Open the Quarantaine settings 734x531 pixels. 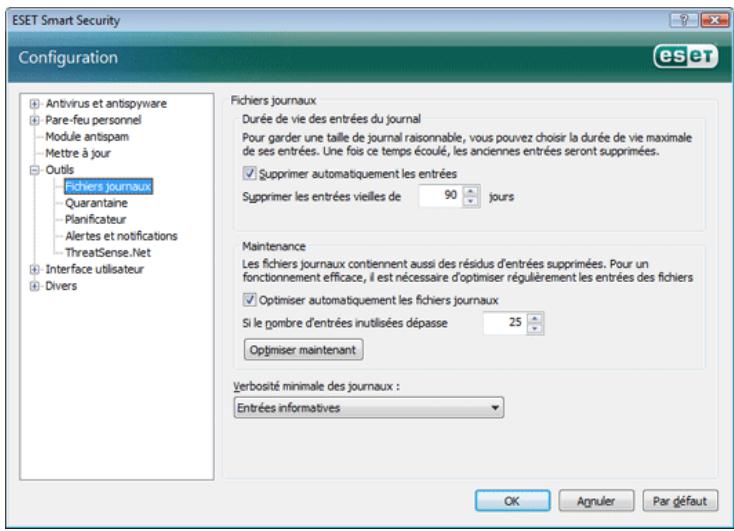[96, 203]
